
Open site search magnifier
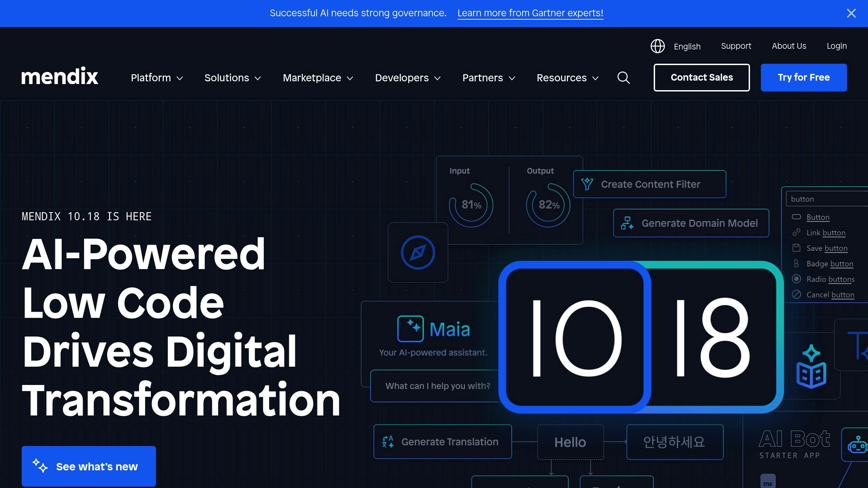pyautogui.click(x=623, y=78)
